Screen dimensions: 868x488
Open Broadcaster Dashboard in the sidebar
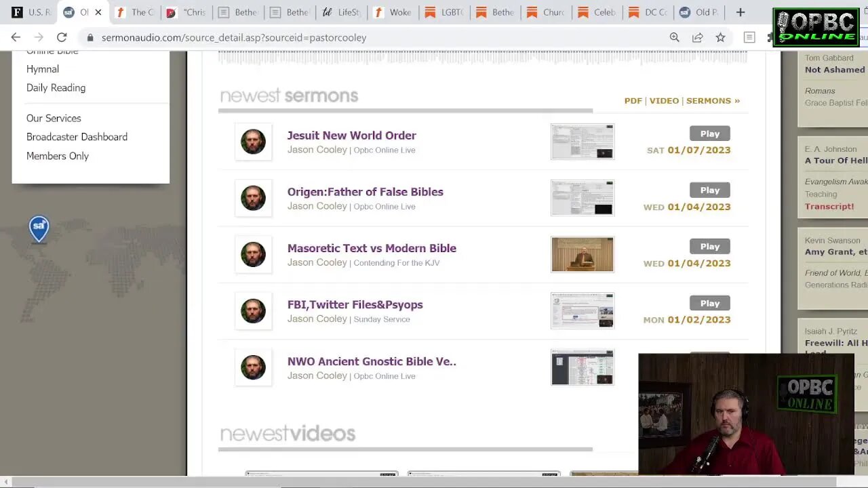point(77,137)
